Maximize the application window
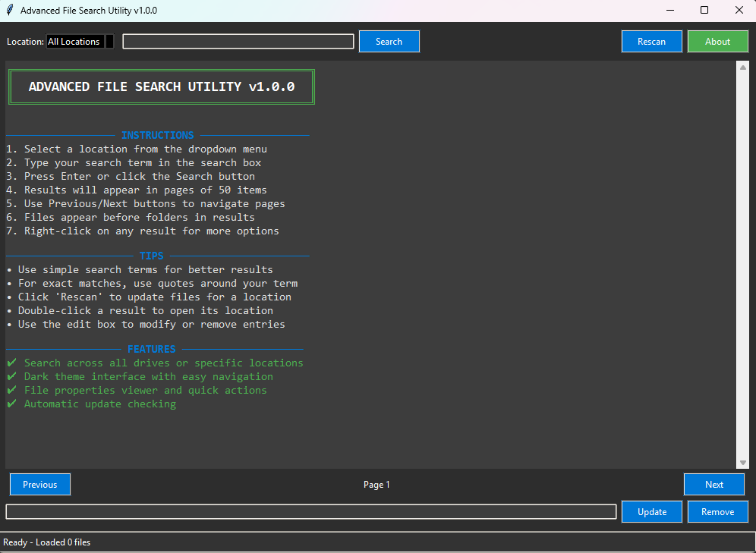756x553 pixels. (704, 11)
